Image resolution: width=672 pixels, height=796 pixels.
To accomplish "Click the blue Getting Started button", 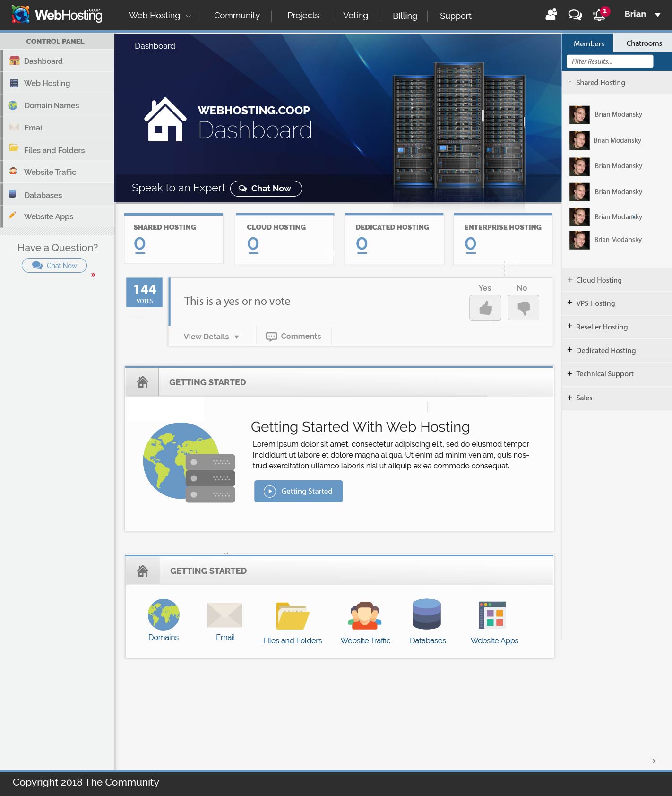I will pos(298,491).
